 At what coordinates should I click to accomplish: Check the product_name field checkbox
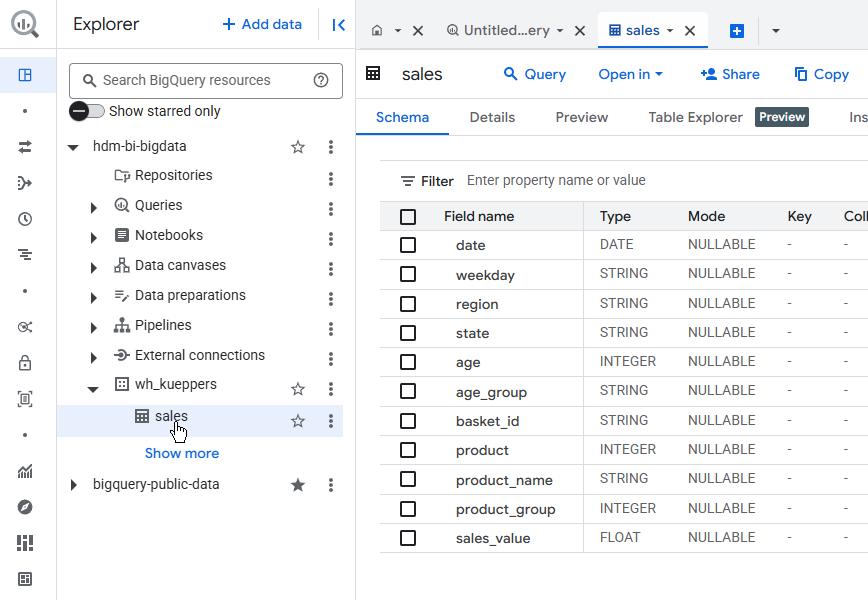coord(408,479)
